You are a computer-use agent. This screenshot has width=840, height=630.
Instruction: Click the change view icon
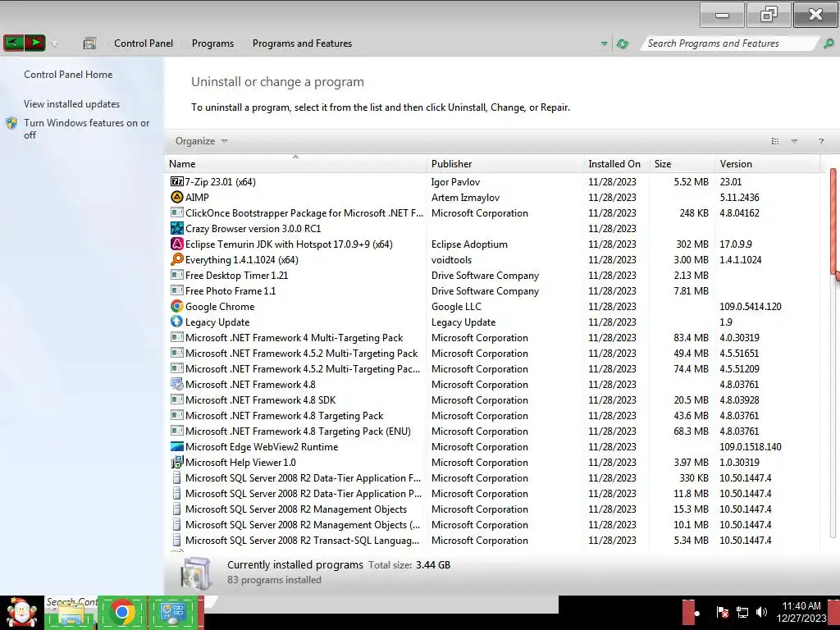coord(774,141)
